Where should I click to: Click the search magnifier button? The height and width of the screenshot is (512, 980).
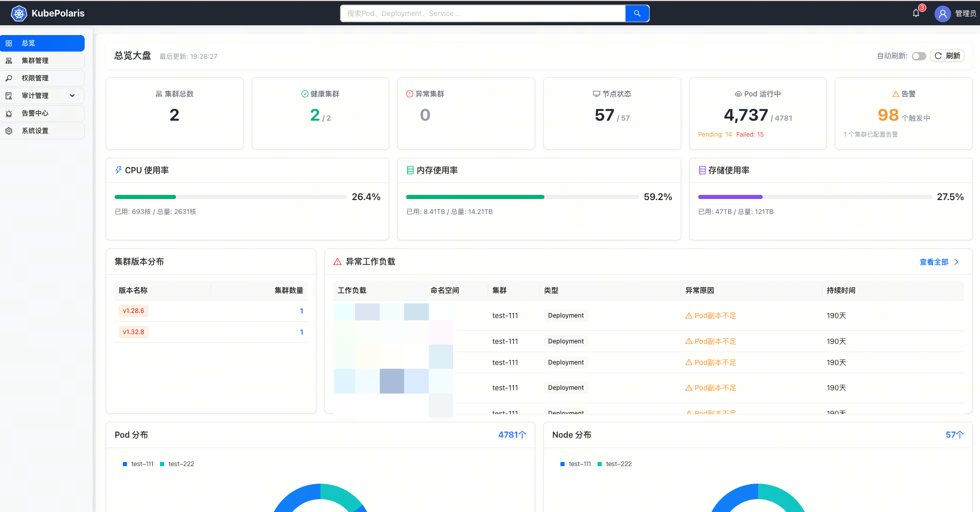click(637, 13)
